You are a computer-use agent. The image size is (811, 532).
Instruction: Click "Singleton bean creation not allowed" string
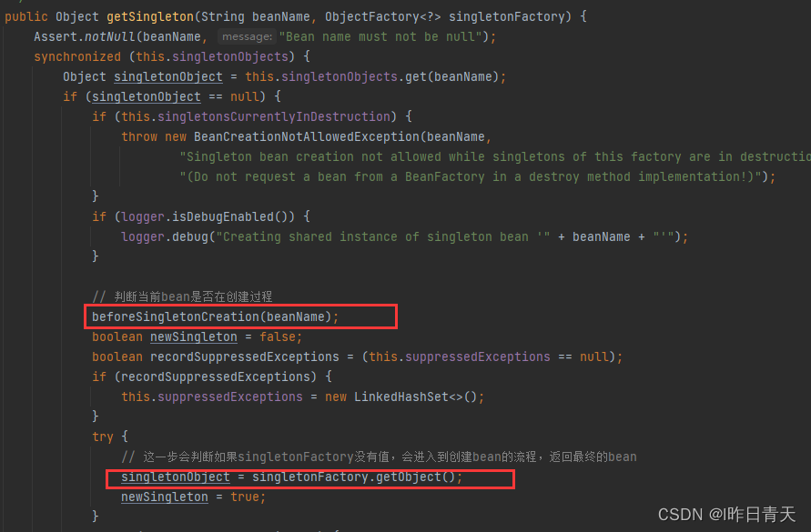[495, 156]
